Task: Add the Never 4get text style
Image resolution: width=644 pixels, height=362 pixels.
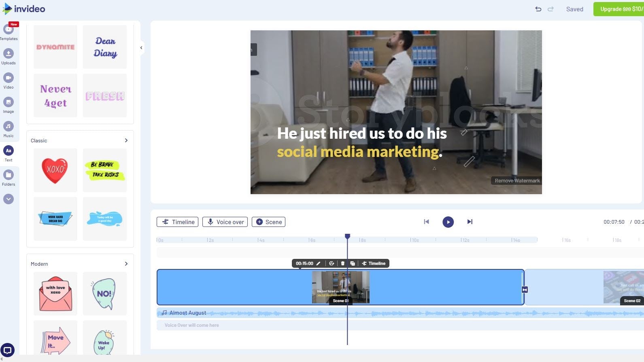Action: coord(55,95)
